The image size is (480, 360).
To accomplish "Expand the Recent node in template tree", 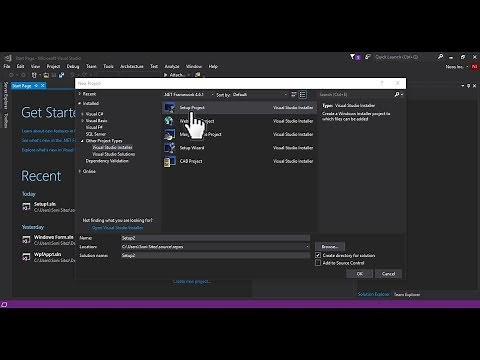I will point(80,94).
